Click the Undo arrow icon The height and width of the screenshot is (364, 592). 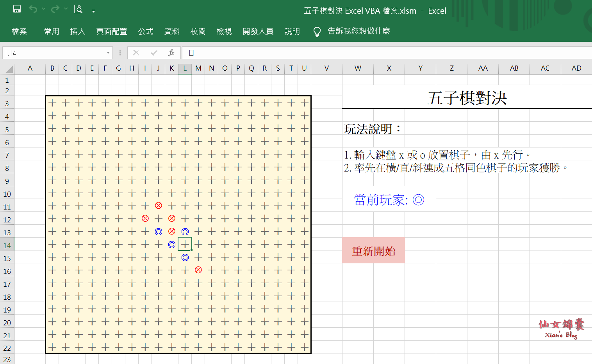click(33, 9)
